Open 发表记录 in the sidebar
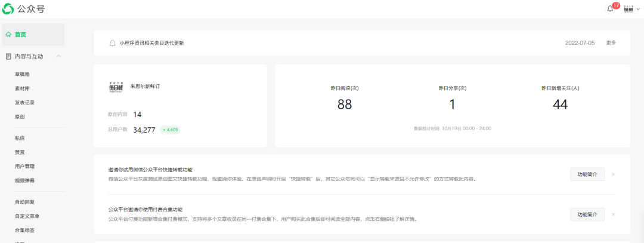The height and width of the screenshot is (243, 644). click(x=24, y=102)
